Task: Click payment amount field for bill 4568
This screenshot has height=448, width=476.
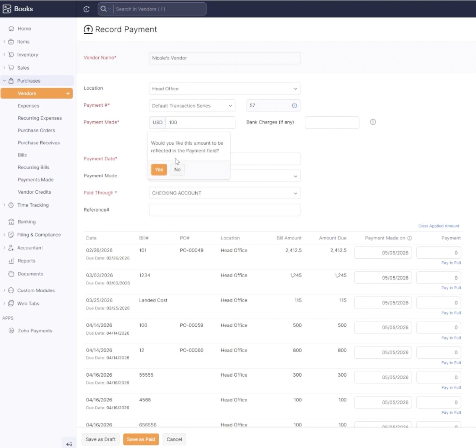Action: [439, 402]
